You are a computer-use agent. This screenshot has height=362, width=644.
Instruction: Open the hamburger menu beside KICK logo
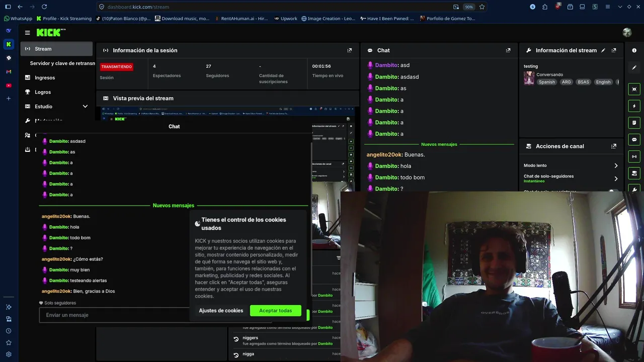click(27, 33)
